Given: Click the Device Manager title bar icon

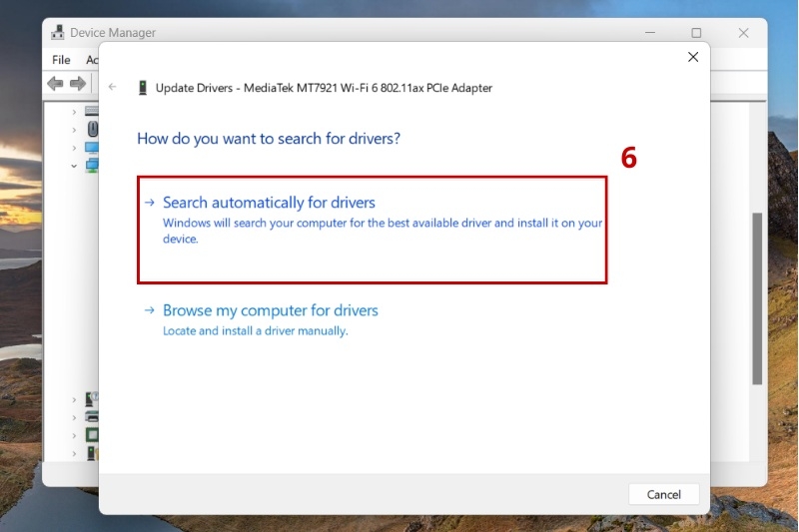Looking at the screenshot, I should coord(58,33).
